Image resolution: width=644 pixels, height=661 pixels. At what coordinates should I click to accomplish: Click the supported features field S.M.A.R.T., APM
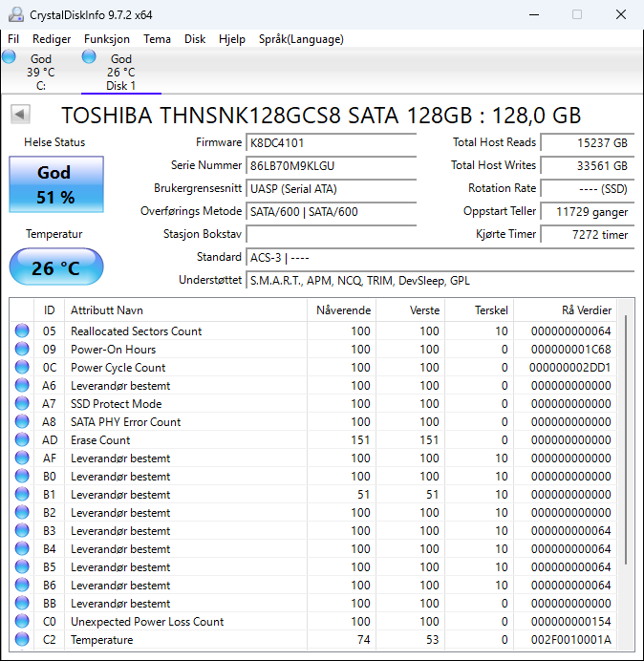(x=440, y=280)
